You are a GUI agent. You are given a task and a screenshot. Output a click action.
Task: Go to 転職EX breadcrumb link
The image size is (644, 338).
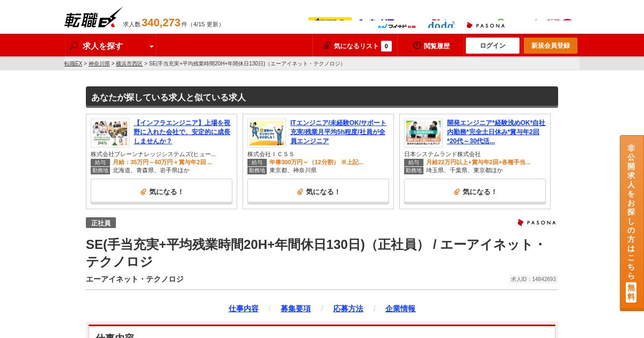click(x=74, y=64)
